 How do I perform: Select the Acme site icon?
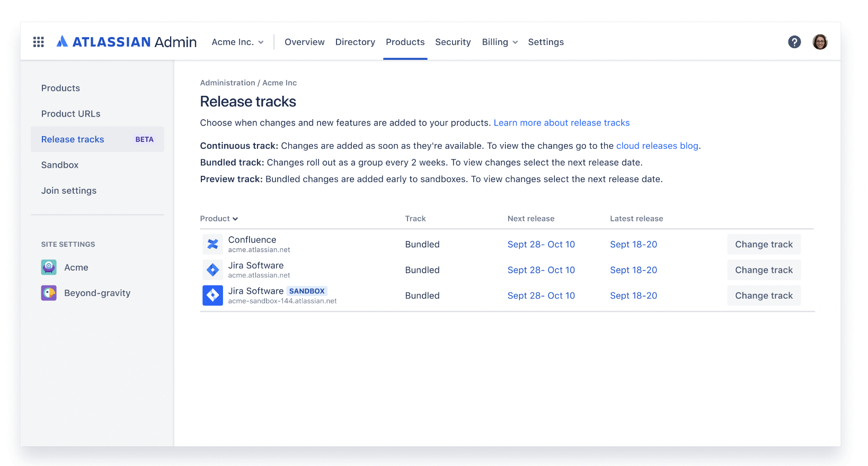[49, 267]
